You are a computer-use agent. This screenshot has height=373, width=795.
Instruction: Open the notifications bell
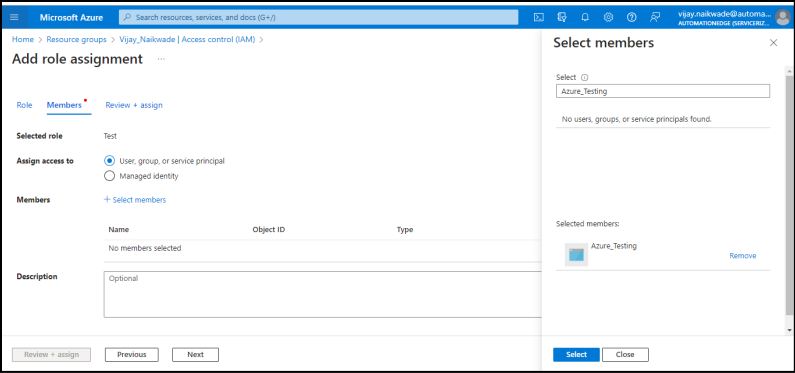pos(585,17)
